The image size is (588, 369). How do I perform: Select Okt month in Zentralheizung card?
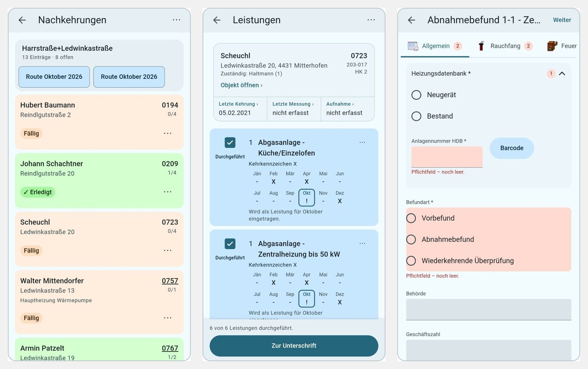click(x=307, y=299)
